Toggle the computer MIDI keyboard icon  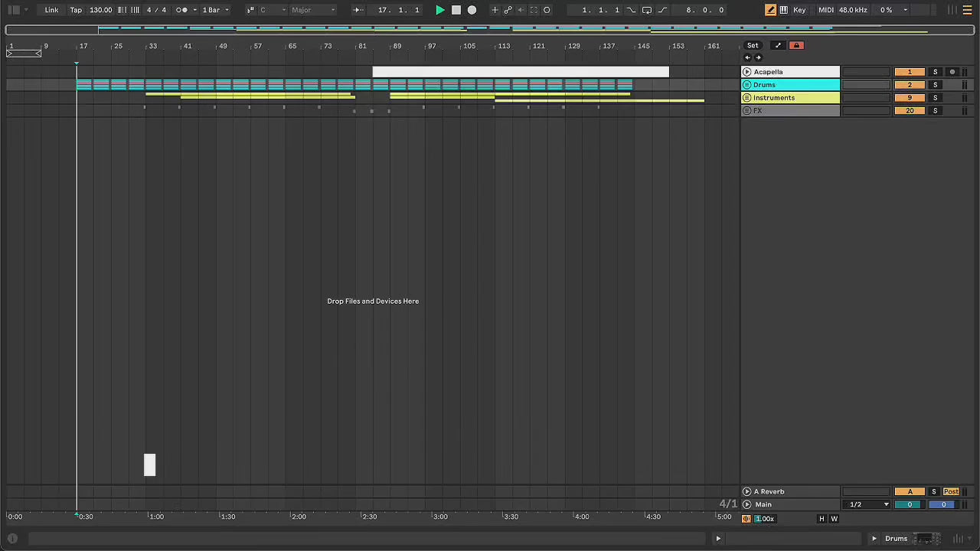[783, 10]
